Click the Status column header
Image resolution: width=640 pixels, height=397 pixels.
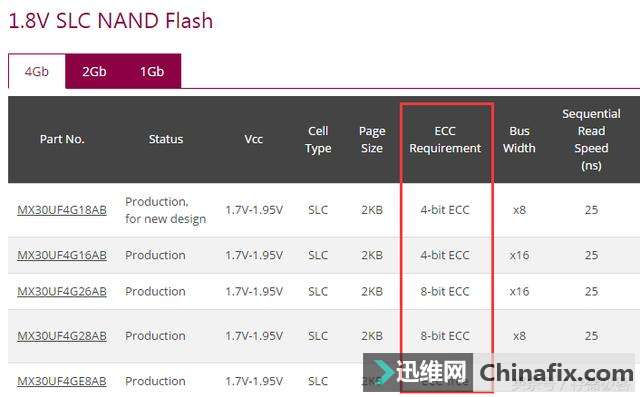pyautogui.click(x=166, y=139)
